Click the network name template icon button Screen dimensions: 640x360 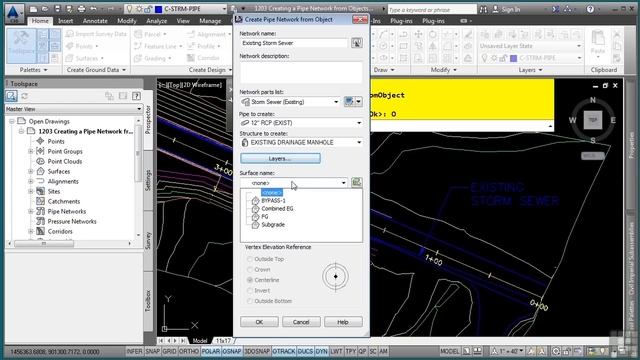pyautogui.click(x=357, y=43)
